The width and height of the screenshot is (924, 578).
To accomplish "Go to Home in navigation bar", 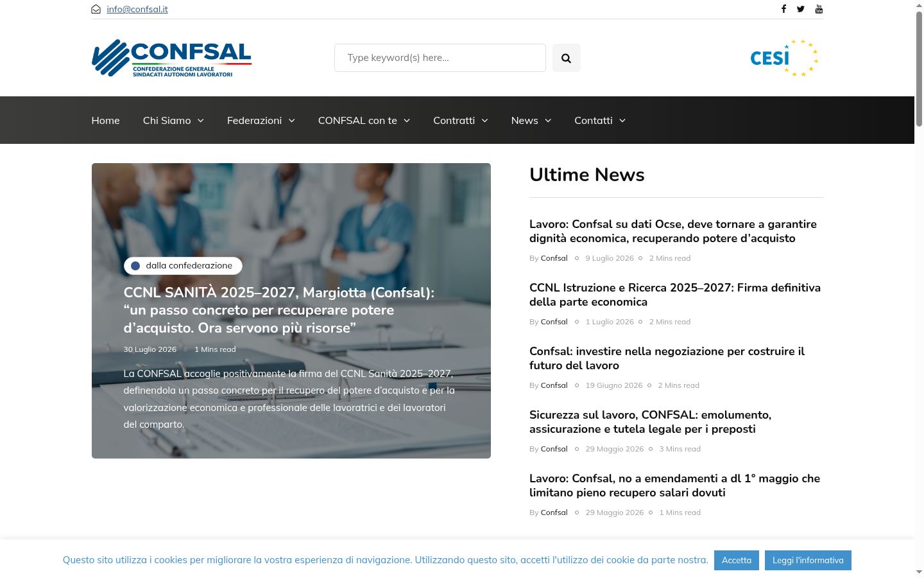I will (106, 120).
